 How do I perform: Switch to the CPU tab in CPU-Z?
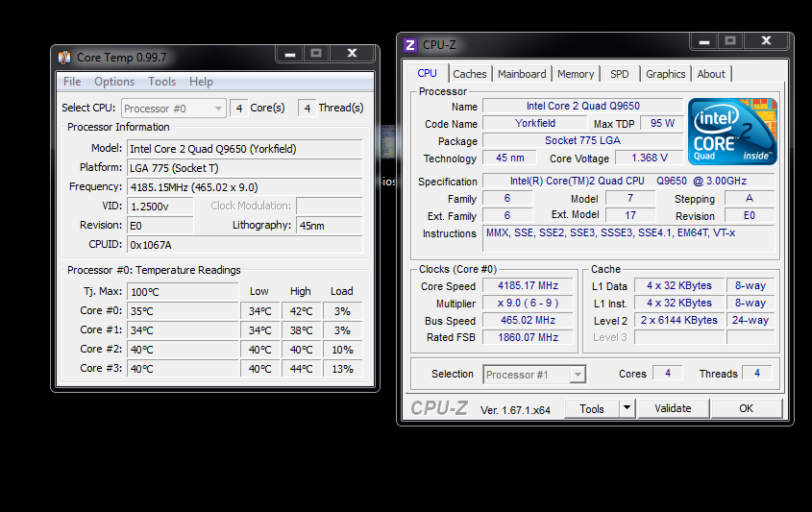[428, 73]
